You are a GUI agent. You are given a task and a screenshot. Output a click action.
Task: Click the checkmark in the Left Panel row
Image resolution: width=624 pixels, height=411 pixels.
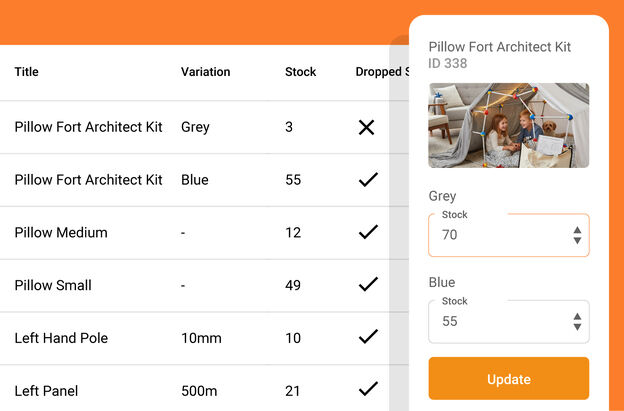368,389
